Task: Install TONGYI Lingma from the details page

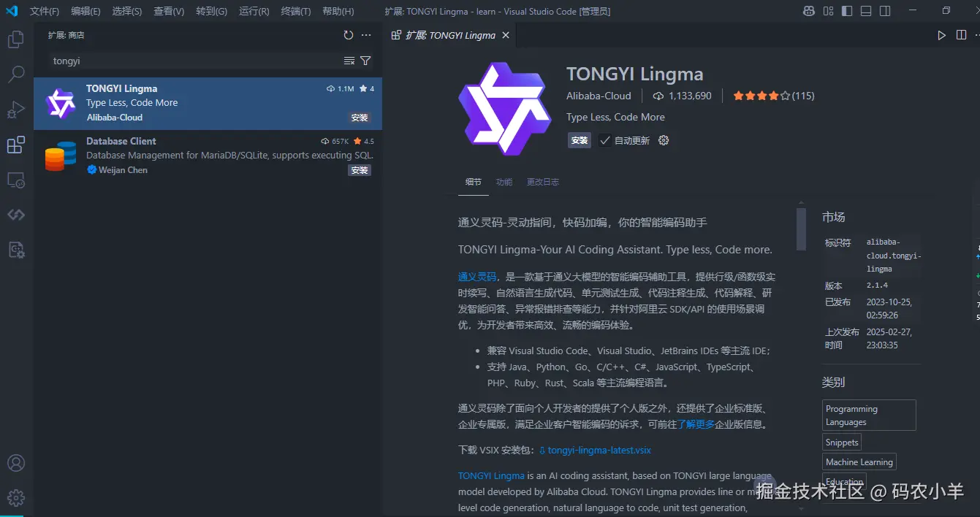Action: (x=580, y=140)
